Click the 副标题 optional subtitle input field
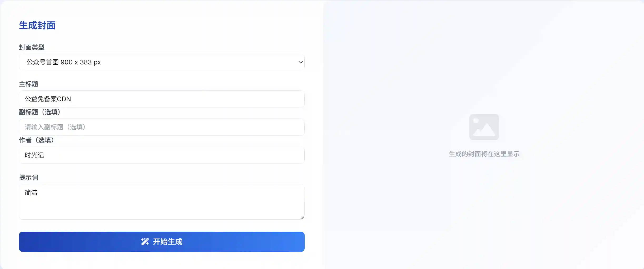This screenshot has width=644, height=269. pos(162,127)
